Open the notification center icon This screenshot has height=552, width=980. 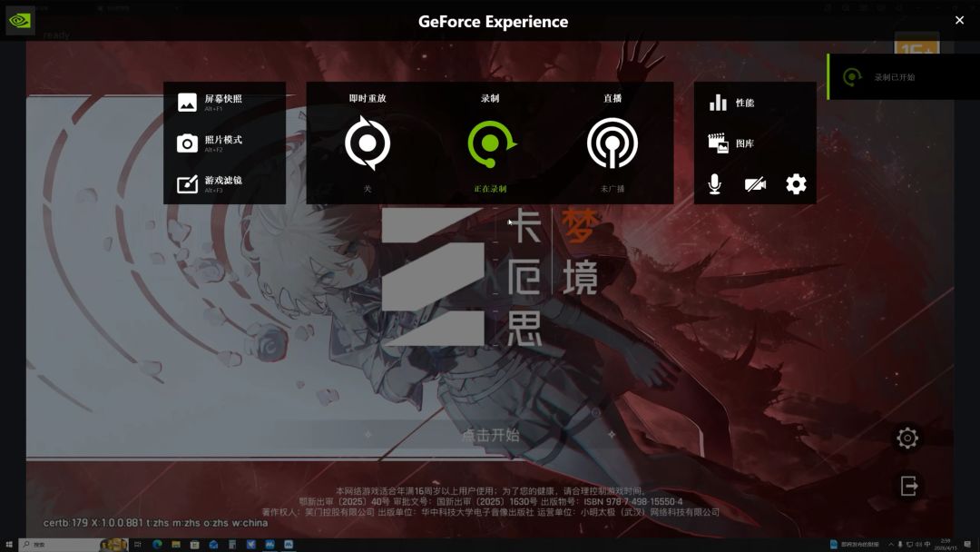coord(967,545)
